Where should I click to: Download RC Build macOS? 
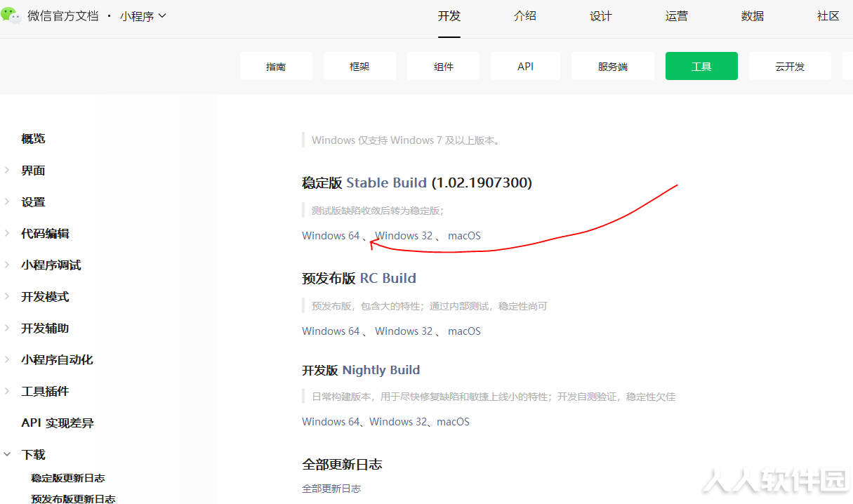coord(464,331)
